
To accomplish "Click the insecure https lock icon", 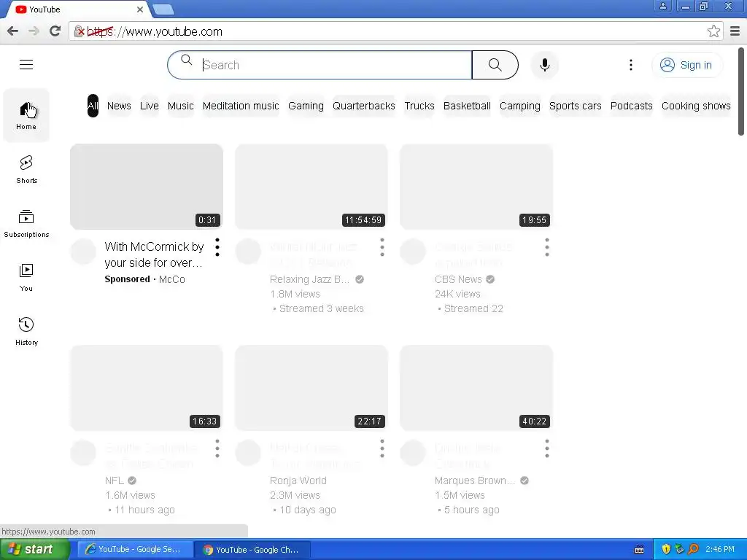I will pos(79,31).
